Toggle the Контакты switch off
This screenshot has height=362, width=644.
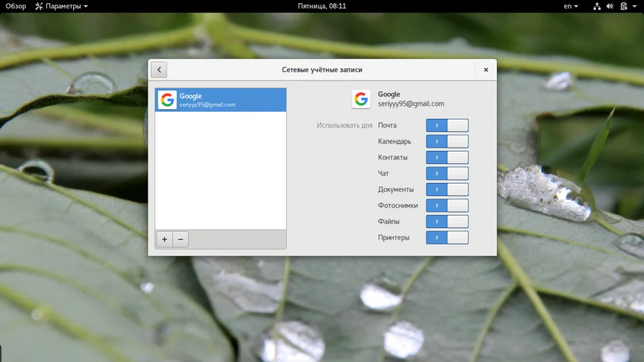(x=447, y=157)
